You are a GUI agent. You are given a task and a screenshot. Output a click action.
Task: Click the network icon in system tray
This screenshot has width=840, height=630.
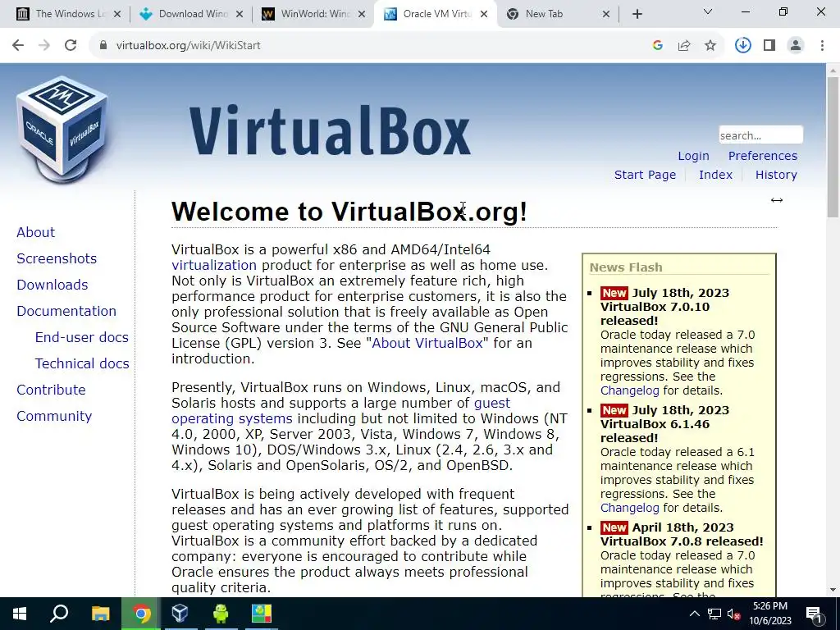click(x=714, y=614)
